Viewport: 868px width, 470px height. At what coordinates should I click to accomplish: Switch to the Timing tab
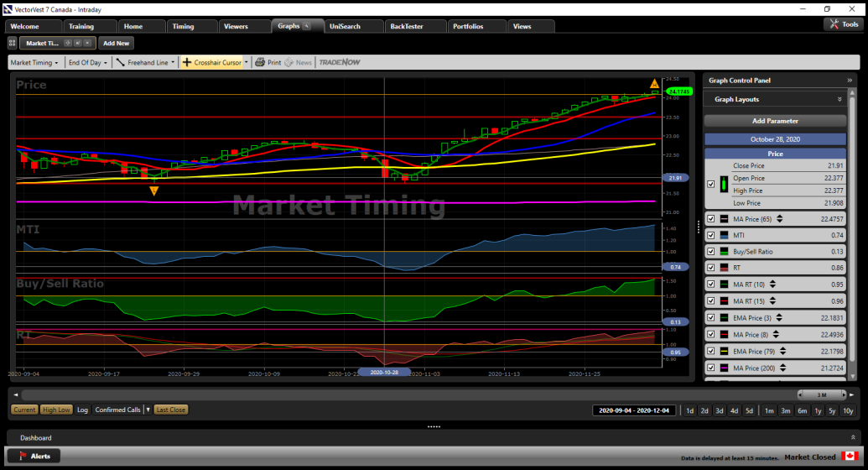coord(191,26)
